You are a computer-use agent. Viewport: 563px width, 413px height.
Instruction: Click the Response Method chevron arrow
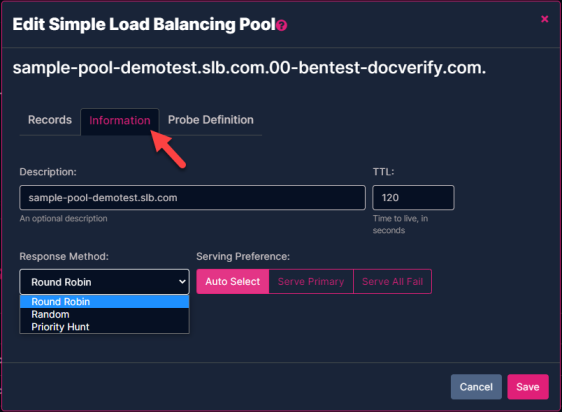pyautogui.click(x=182, y=282)
